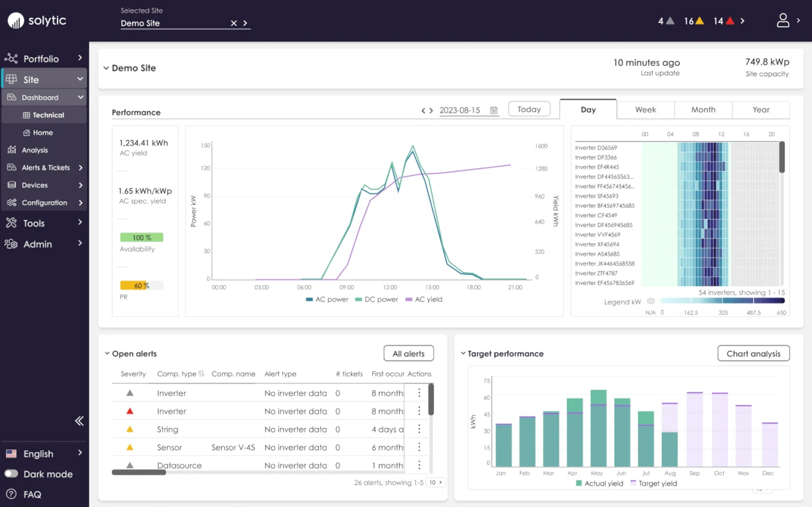This screenshot has height=507, width=812.
Task: Go to previous day arrow
Action: click(x=423, y=111)
